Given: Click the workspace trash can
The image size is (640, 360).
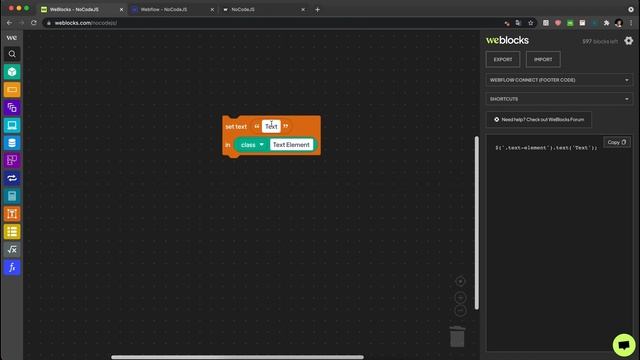Looking at the screenshot, I should [x=457, y=336].
